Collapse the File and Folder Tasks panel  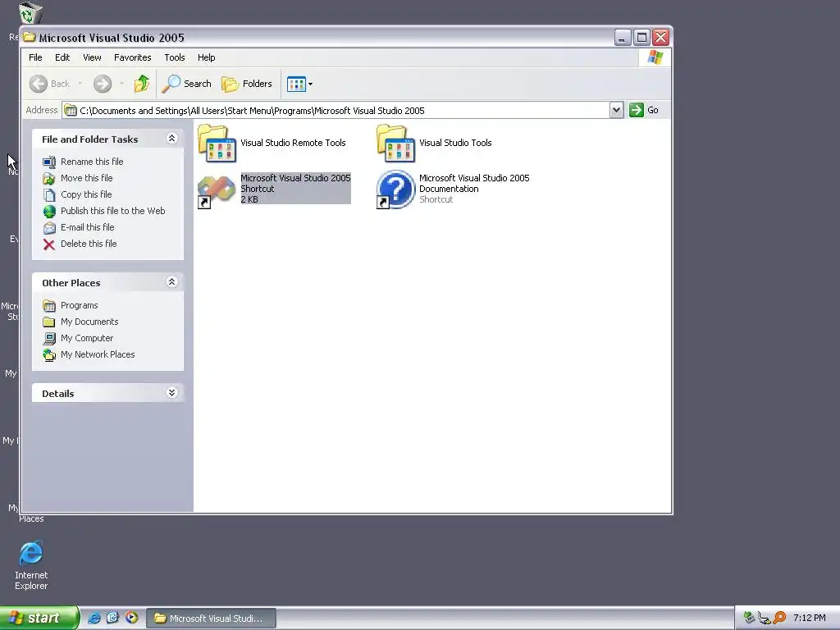coord(172,139)
